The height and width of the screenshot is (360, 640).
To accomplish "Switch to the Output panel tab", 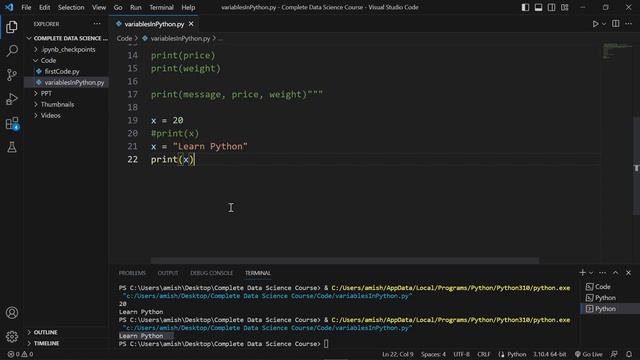I will 168,273.
